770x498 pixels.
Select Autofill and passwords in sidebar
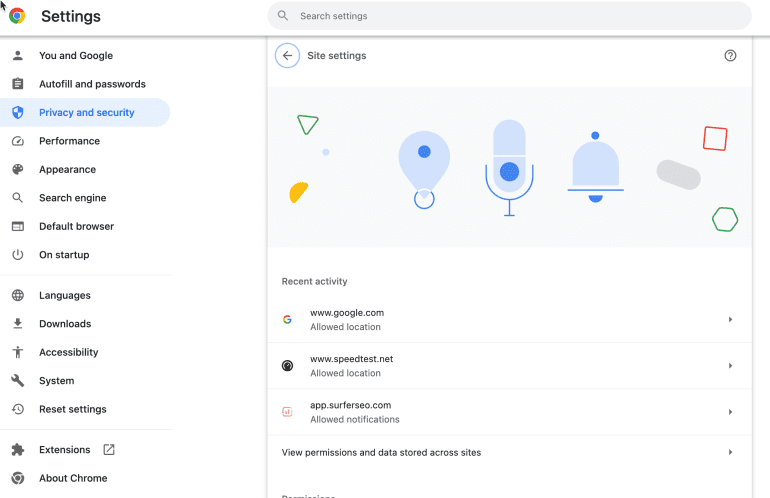[x=92, y=84]
